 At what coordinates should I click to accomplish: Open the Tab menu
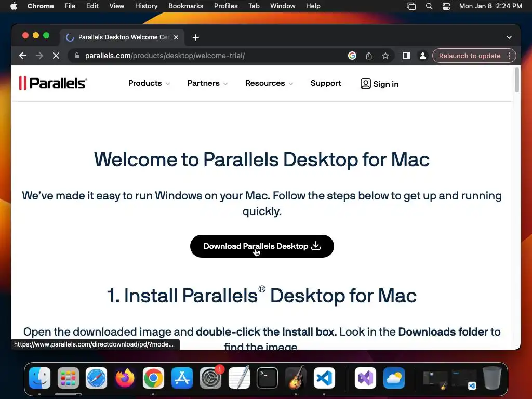(254, 6)
